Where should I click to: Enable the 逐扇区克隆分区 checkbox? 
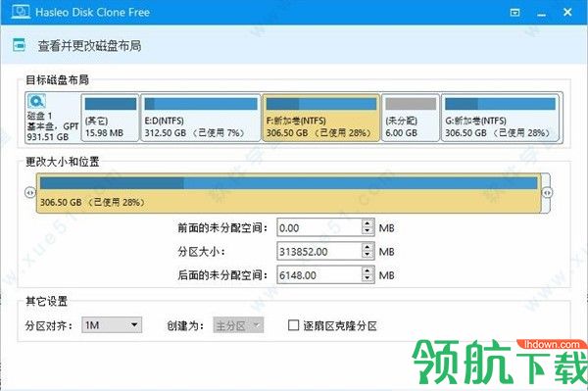tap(293, 325)
